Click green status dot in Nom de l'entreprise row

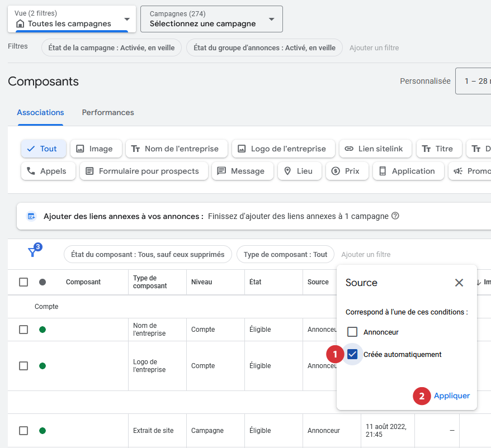point(43,330)
